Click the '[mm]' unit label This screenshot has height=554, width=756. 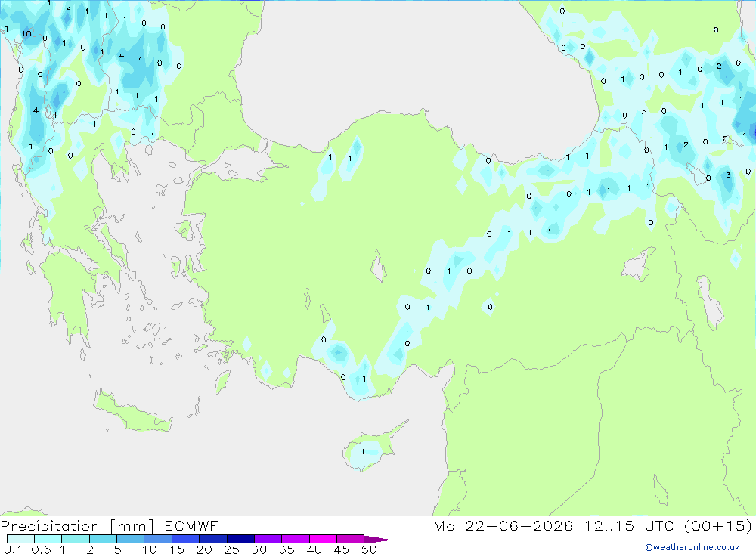[132, 526]
